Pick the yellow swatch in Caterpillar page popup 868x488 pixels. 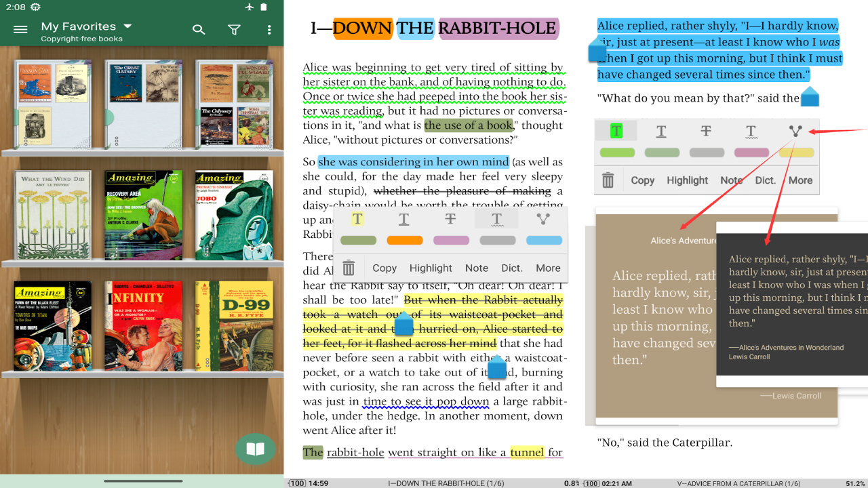(796, 152)
